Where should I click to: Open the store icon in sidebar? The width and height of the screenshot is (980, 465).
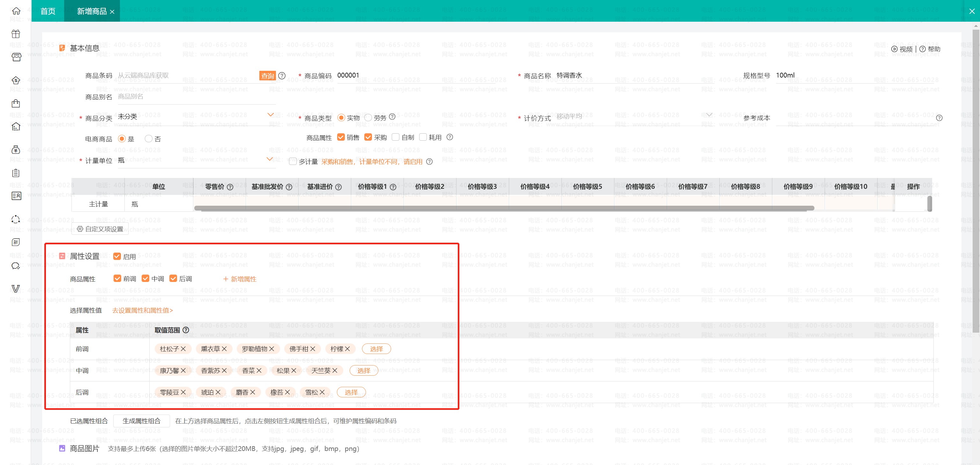pyautogui.click(x=16, y=57)
